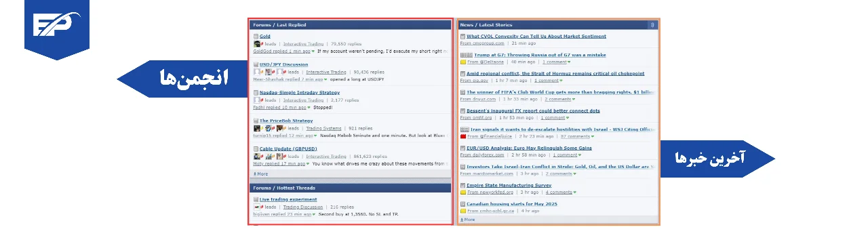
Task: Click the story icon beside FIFA's Club World Cup headline
Action: [462, 92]
